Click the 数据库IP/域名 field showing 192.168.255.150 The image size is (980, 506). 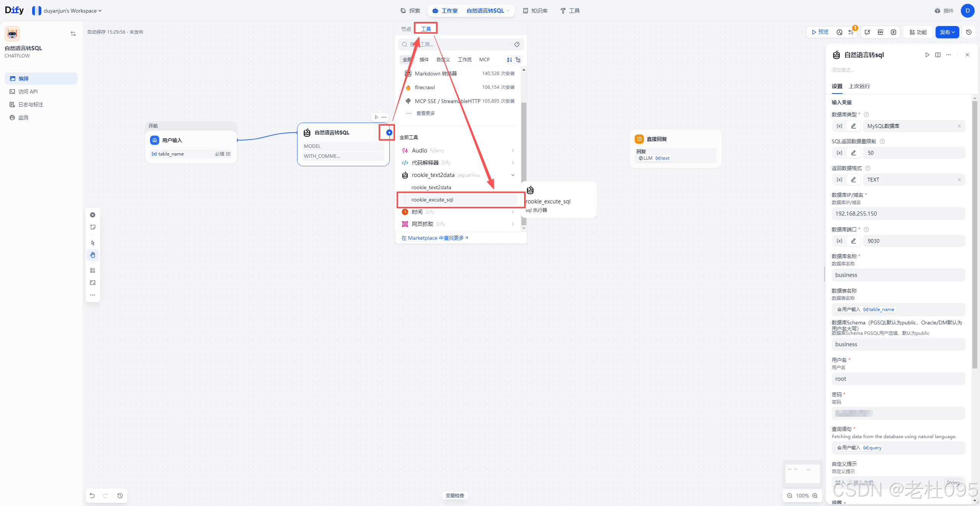[x=898, y=214]
